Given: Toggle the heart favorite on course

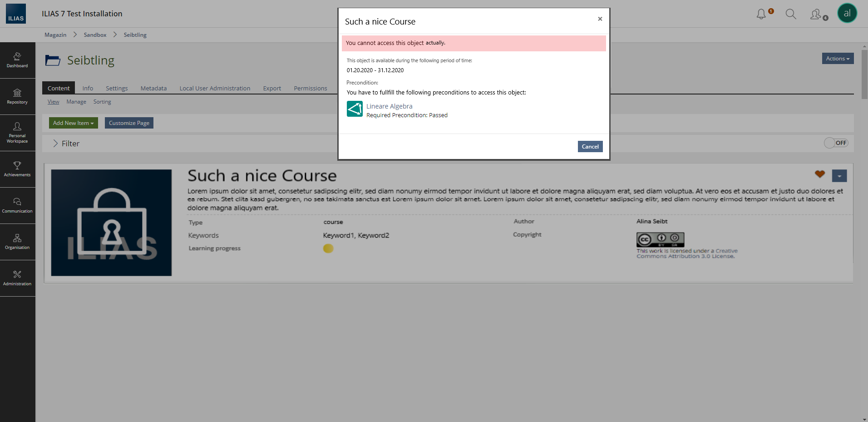Looking at the screenshot, I should point(819,174).
